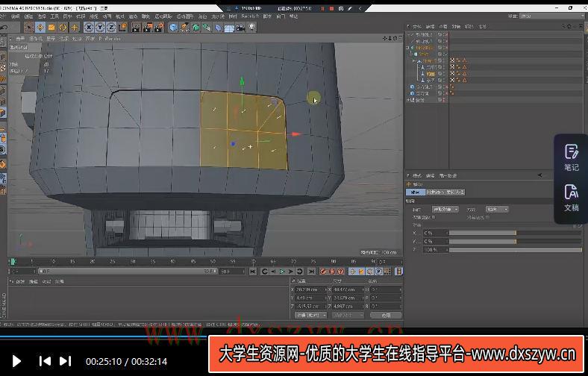Open the green generators icon
Viewport: 588px width, 376px height.
(196, 28)
